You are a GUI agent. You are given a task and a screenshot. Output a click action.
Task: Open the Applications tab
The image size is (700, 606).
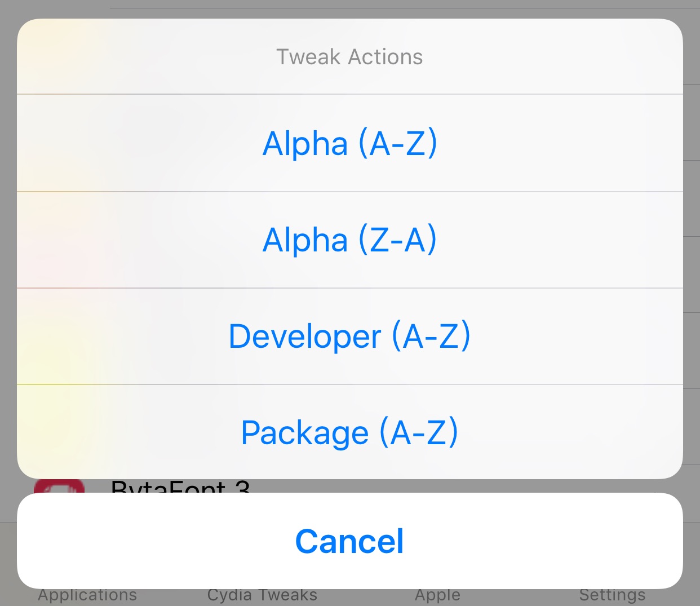click(87, 596)
